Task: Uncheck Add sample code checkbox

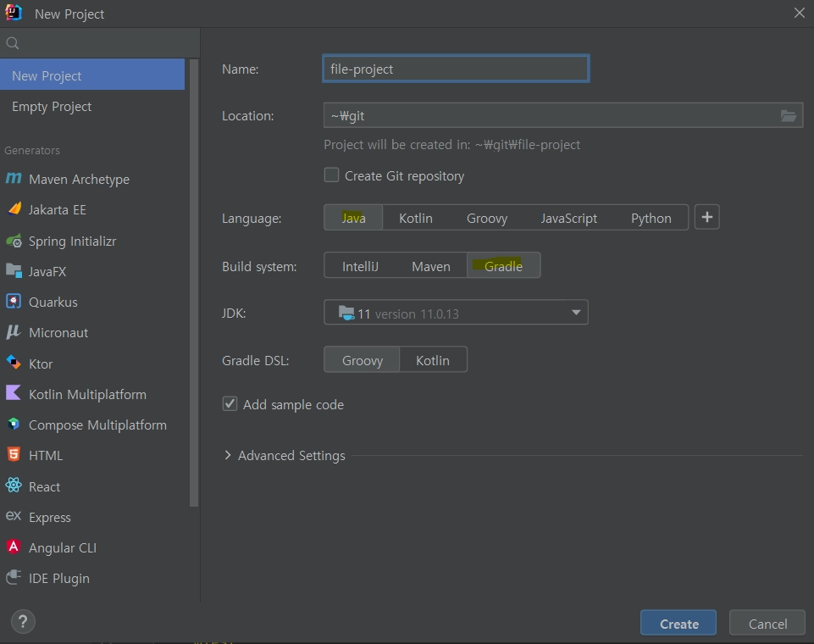Action: pyautogui.click(x=230, y=404)
